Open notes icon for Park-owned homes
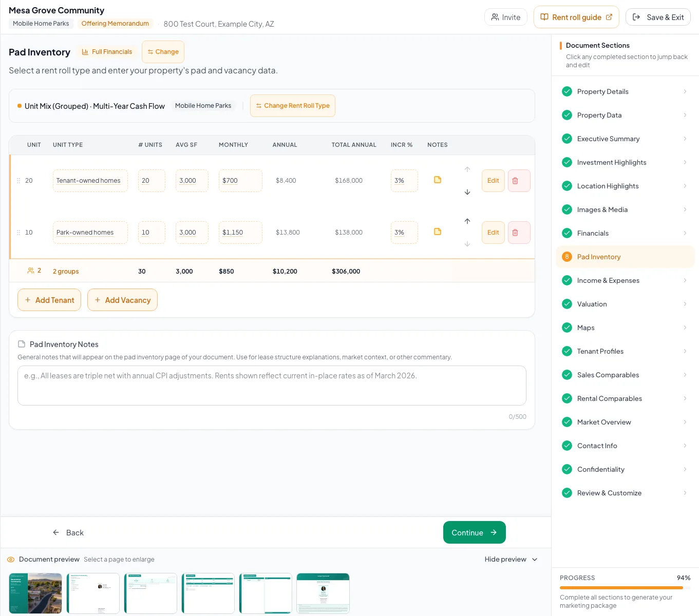699x616 pixels. pyautogui.click(x=438, y=232)
